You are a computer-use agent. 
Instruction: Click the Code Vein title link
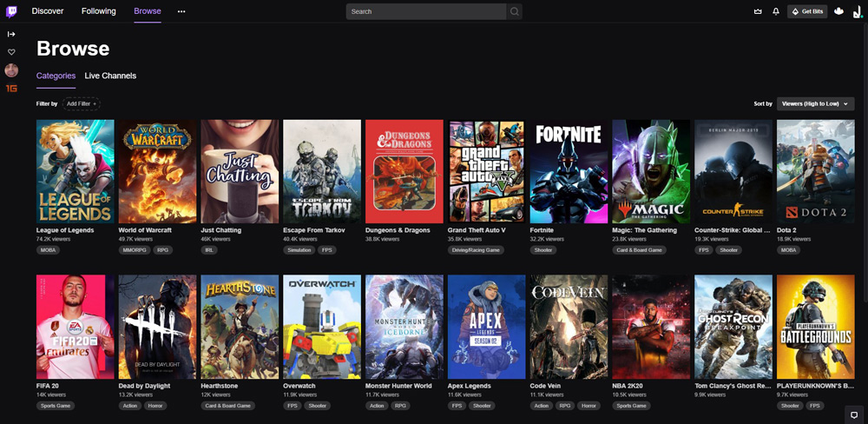[x=547, y=386]
